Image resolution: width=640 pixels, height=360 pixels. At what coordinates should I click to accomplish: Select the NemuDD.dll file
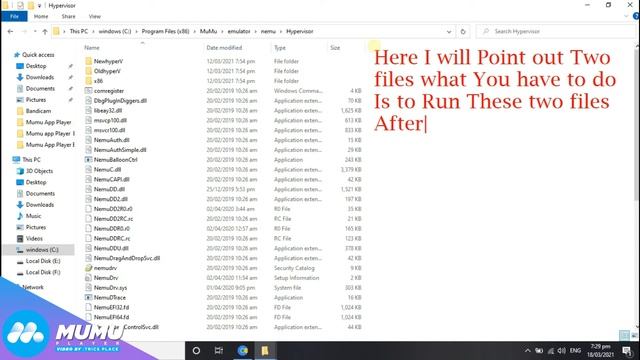(x=109, y=189)
